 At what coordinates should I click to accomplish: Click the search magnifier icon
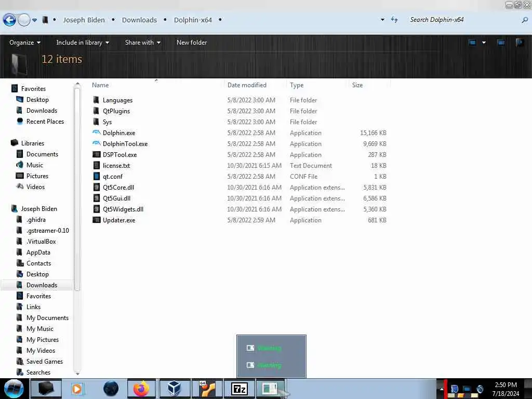tap(525, 20)
